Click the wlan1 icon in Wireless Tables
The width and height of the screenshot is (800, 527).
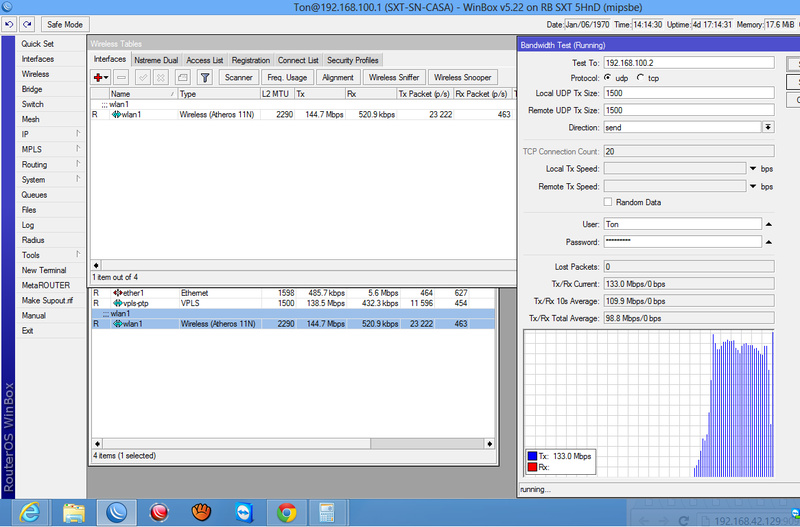116,114
